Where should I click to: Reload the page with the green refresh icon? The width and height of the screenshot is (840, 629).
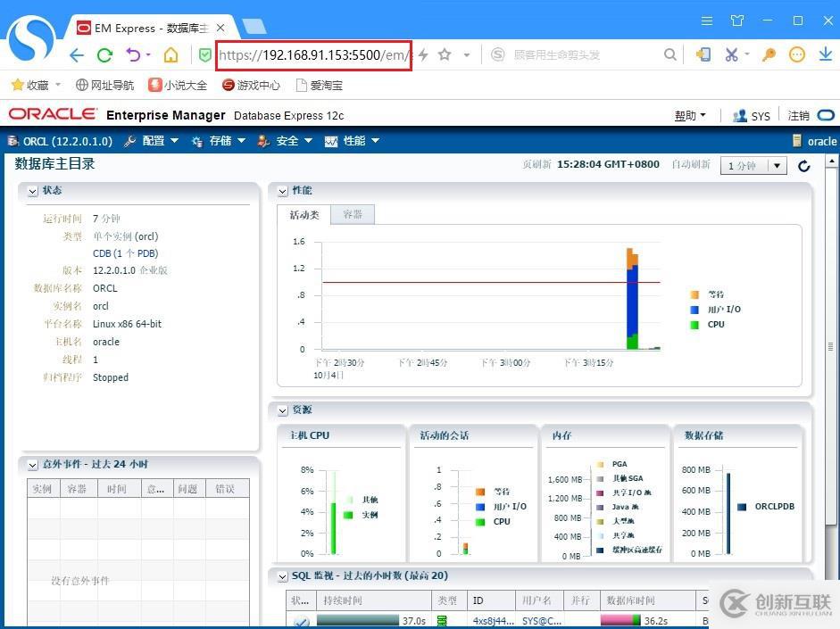click(x=105, y=55)
